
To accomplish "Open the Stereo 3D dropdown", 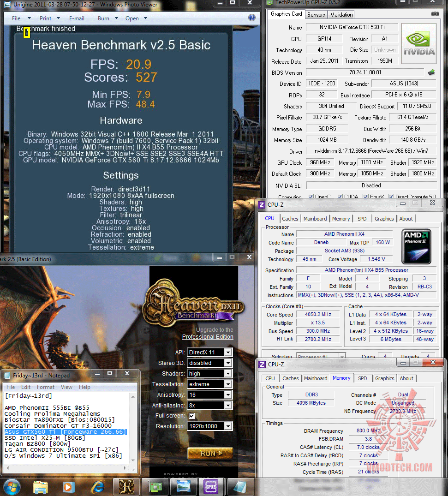I will [x=210, y=363].
